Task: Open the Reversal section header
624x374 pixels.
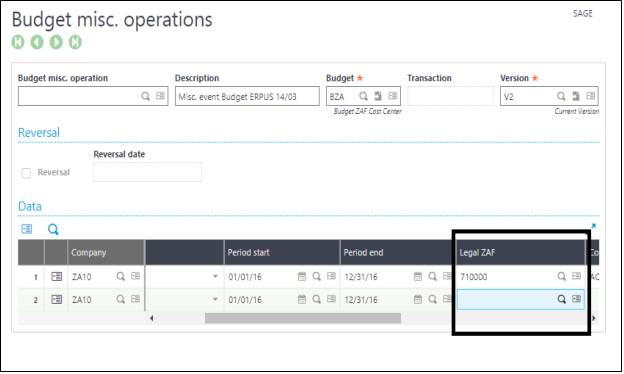Action: (x=39, y=132)
